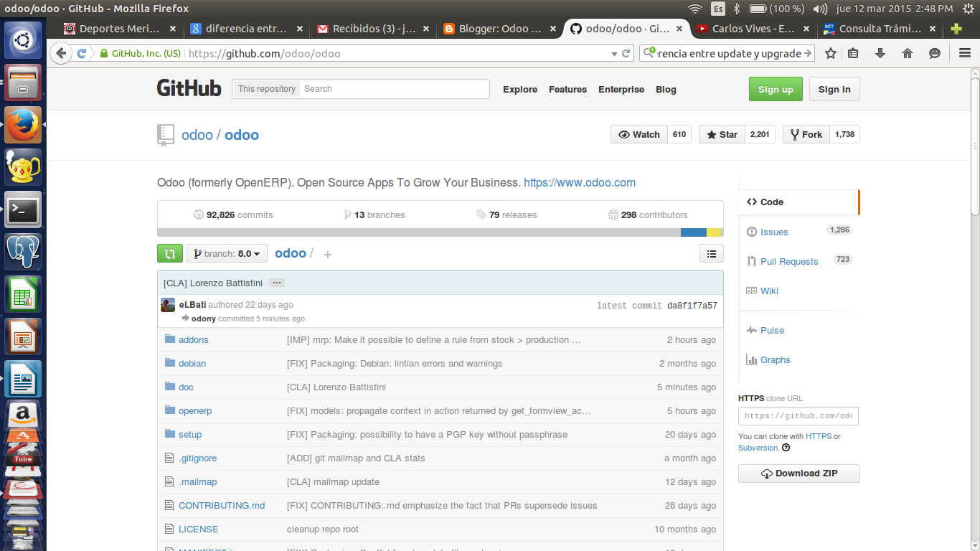Open the Firefox downloads arrow icon
The height and width of the screenshot is (551, 980).
point(880,53)
